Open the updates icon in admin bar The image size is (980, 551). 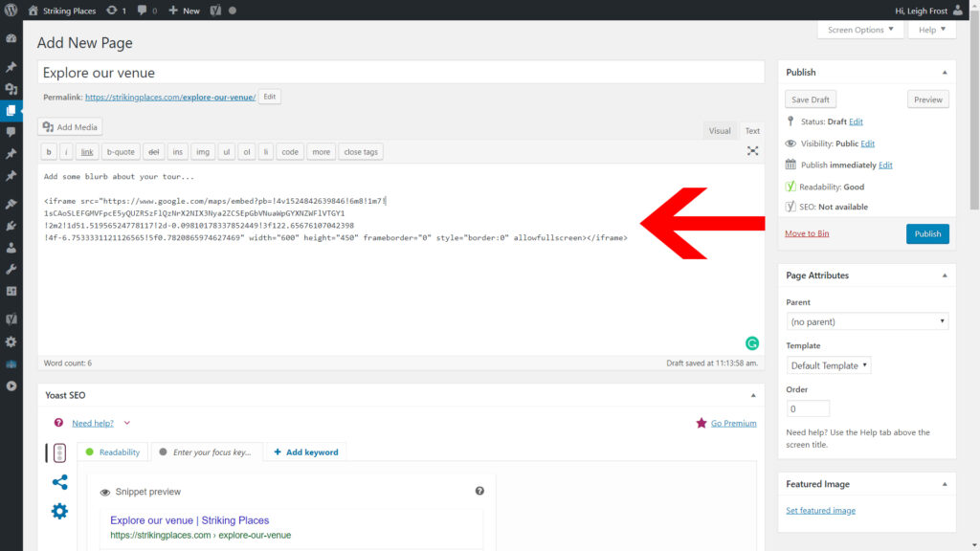tap(116, 11)
